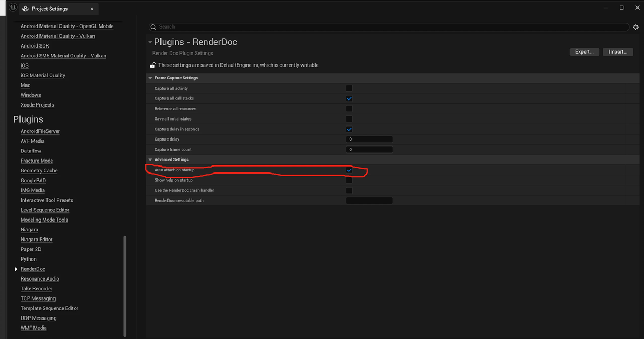This screenshot has width=644, height=339.
Task: Open Python plugin settings in sidebar
Action: (x=29, y=259)
